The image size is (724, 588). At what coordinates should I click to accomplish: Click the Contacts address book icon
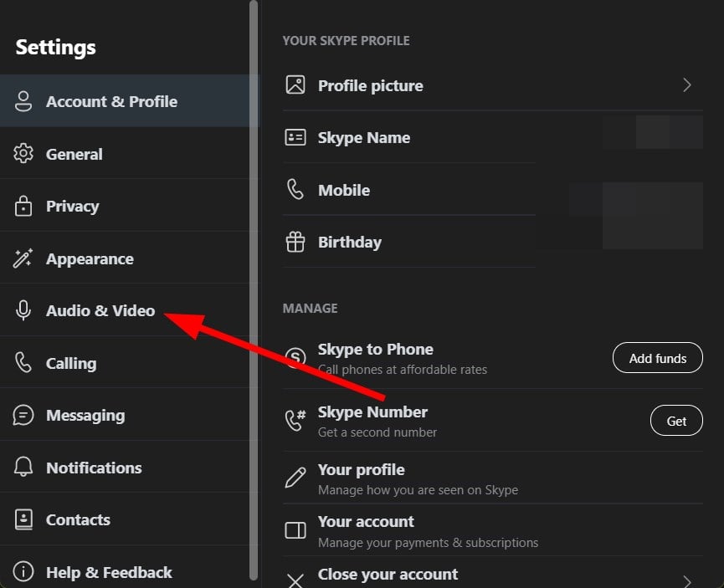23,519
